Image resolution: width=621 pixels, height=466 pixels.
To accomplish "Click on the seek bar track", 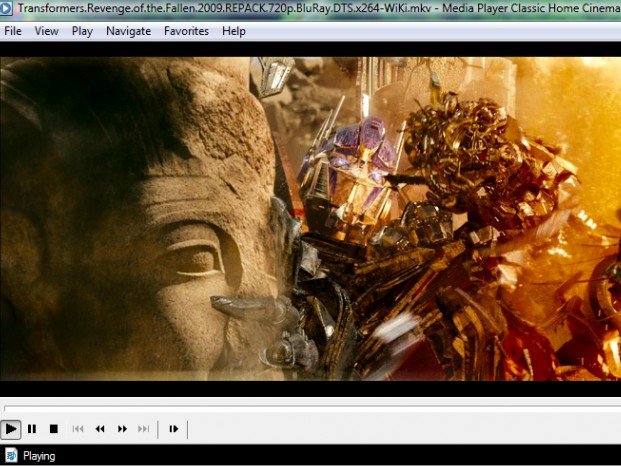I will (x=310, y=408).
